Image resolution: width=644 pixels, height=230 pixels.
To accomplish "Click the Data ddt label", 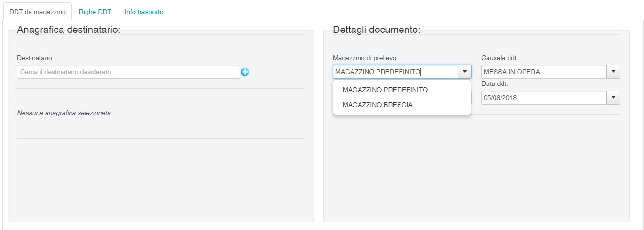I will point(495,84).
